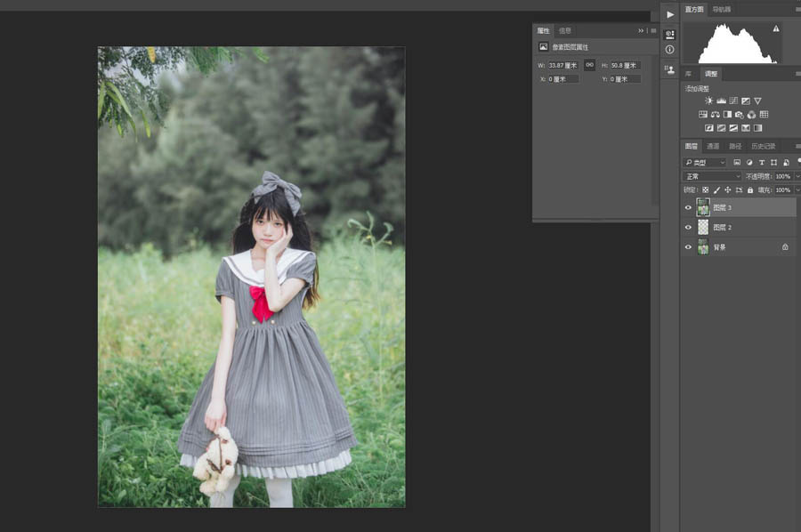
Task: Click the lock all icon in Layers panel
Action: [750, 189]
